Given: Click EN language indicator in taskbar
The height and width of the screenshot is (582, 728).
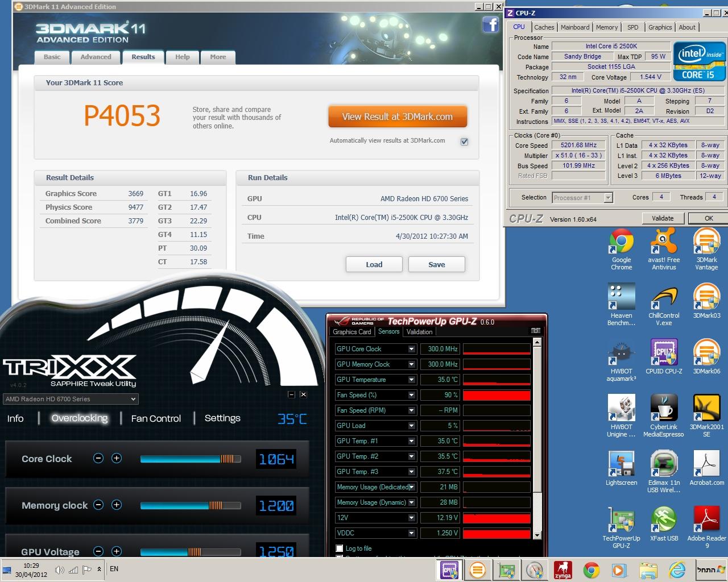Looking at the screenshot, I should pyautogui.click(x=114, y=569).
